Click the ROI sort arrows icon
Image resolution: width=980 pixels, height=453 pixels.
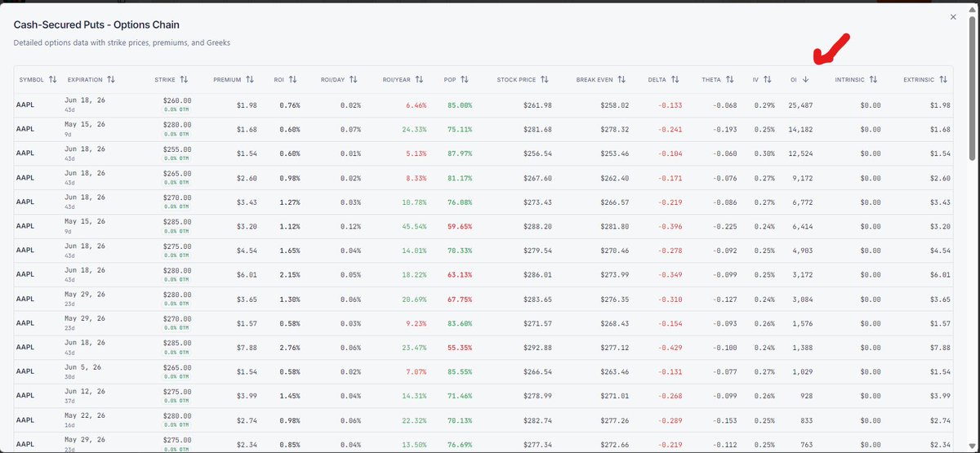[x=292, y=80]
